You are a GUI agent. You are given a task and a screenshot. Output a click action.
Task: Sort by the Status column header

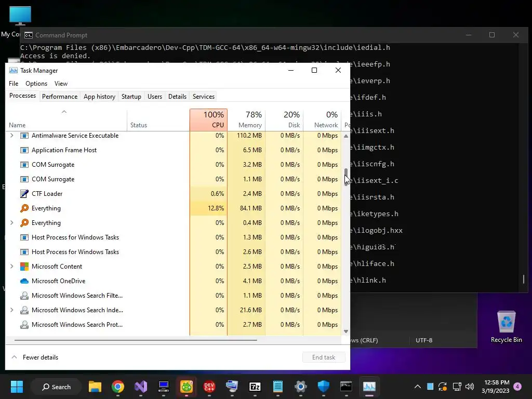click(x=158, y=119)
